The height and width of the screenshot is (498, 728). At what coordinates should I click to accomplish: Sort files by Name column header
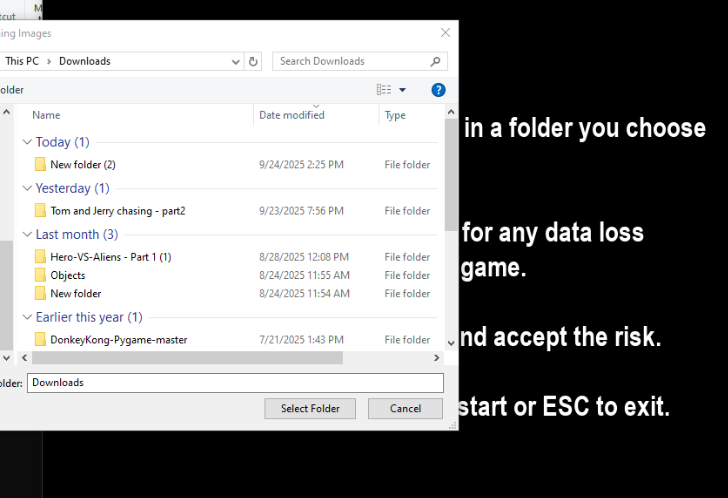coord(46,115)
